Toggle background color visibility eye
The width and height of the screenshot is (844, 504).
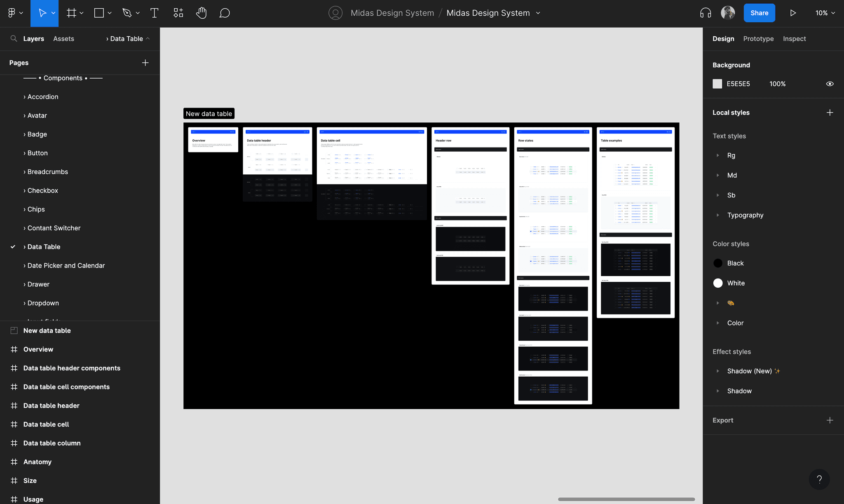830,84
